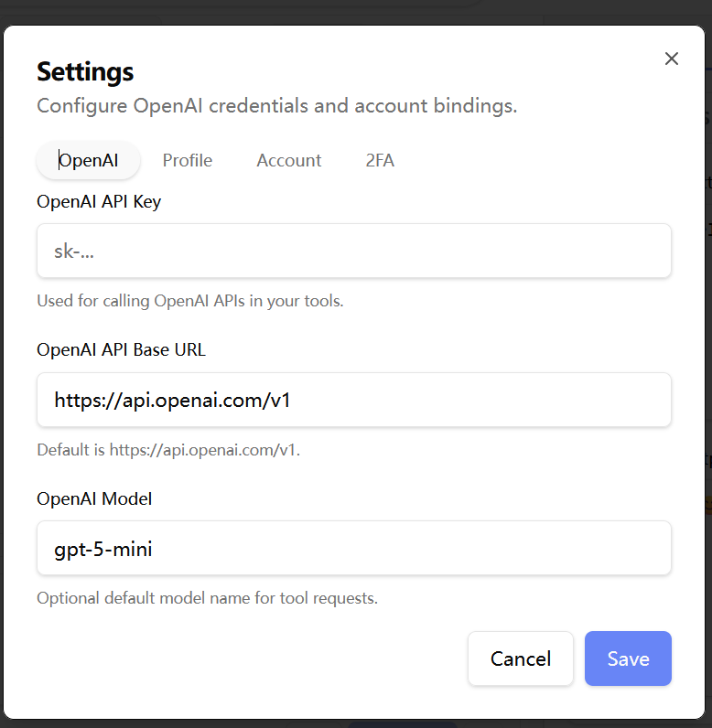Select the OpenAI tab
Screen dimensions: 712x728
[x=89, y=160]
